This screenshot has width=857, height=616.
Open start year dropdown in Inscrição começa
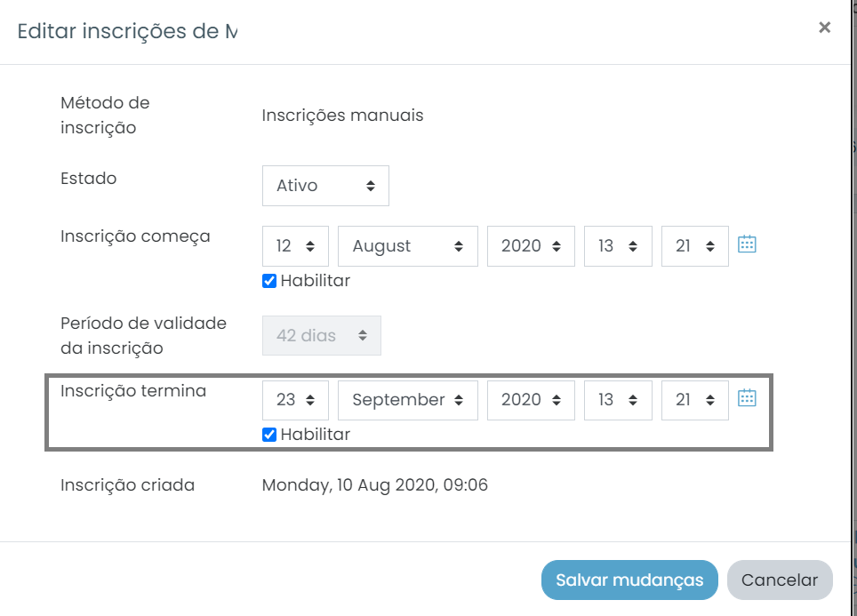531,246
